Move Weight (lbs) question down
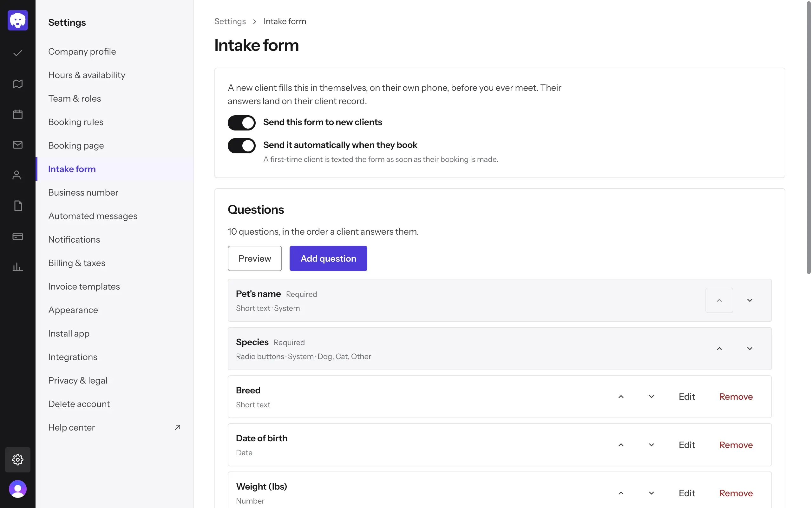The height and width of the screenshot is (508, 812). 652,493
